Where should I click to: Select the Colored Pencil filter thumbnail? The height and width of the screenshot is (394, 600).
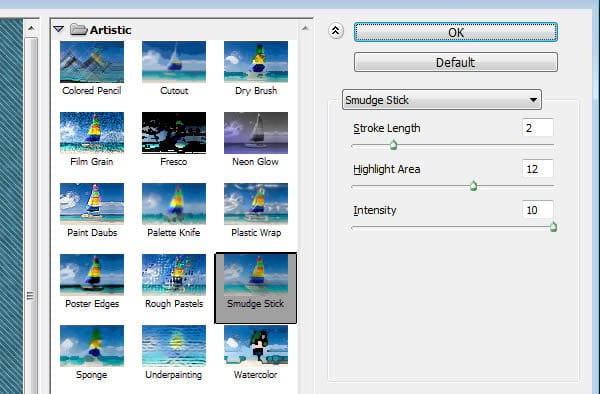tap(92, 62)
